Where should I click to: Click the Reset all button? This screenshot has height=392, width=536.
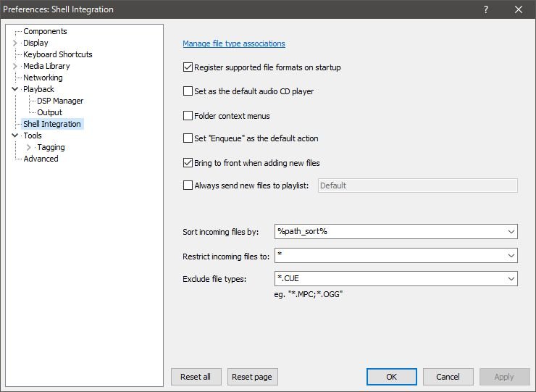(x=196, y=377)
